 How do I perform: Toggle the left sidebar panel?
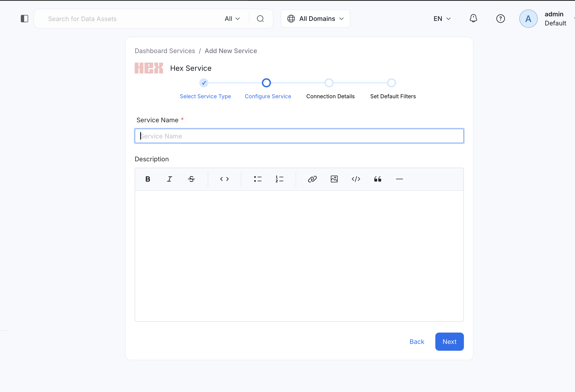tap(24, 19)
